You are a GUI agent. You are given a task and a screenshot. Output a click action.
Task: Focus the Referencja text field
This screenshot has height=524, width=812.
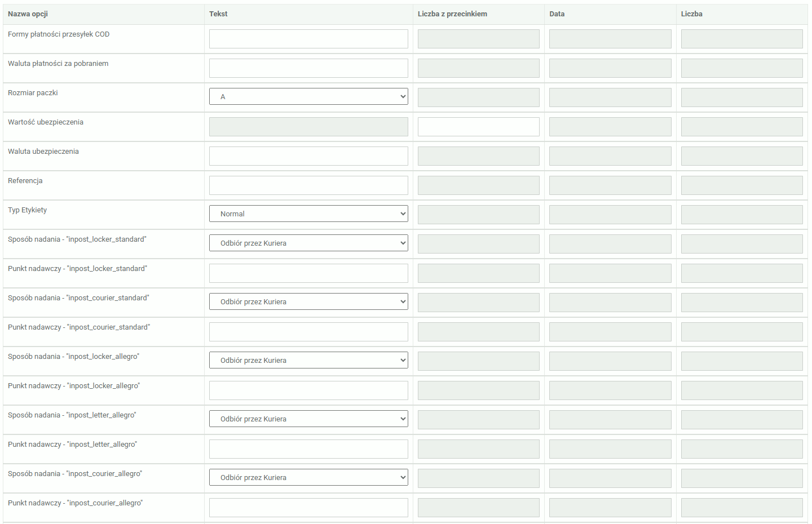click(308, 185)
